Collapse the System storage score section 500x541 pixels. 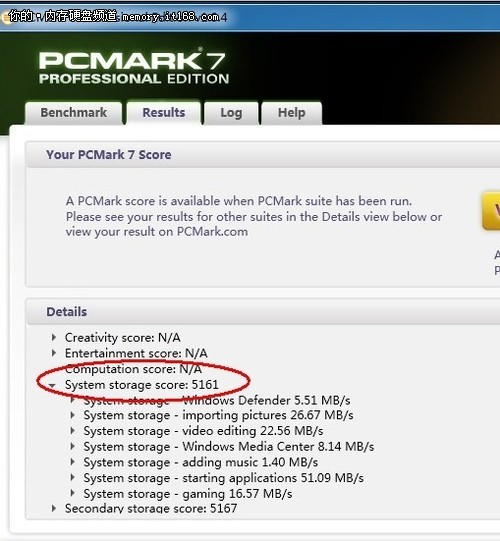point(52,385)
